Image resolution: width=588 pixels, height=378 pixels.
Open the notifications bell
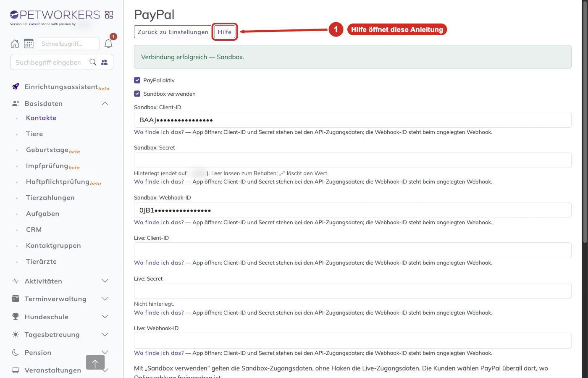(x=108, y=44)
